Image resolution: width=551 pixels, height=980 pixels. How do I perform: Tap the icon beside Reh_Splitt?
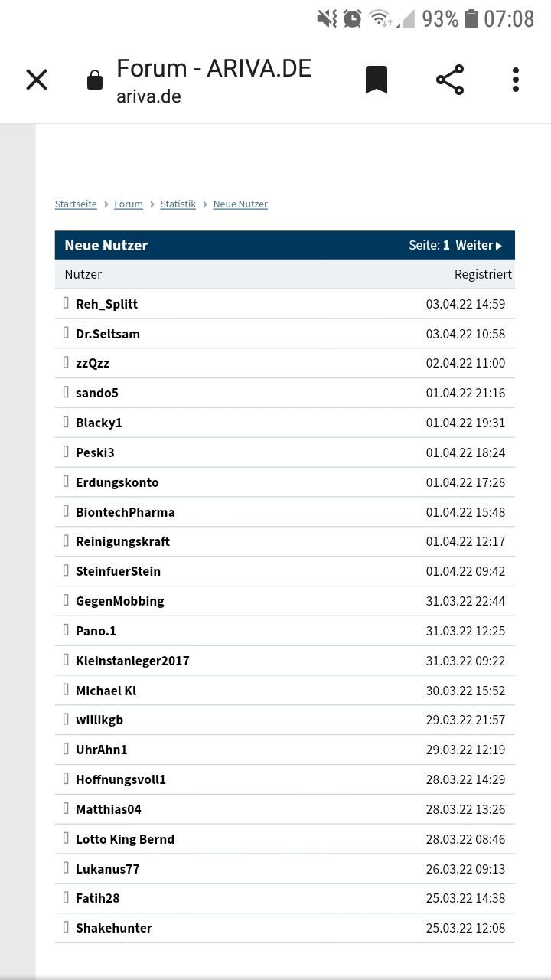tap(66, 303)
